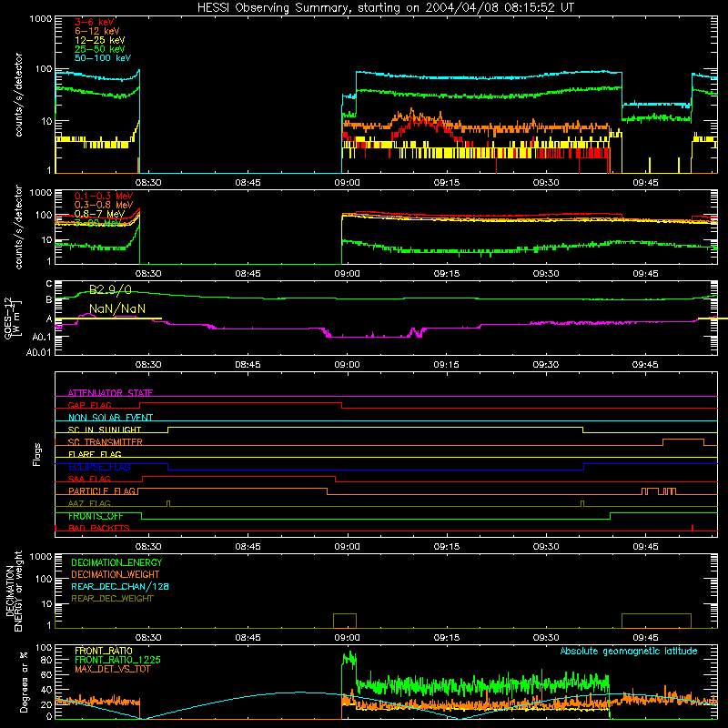Click the MAX_DET_VS_TOT legend label
The height and width of the screenshot is (728, 728).
click(x=112, y=669)
